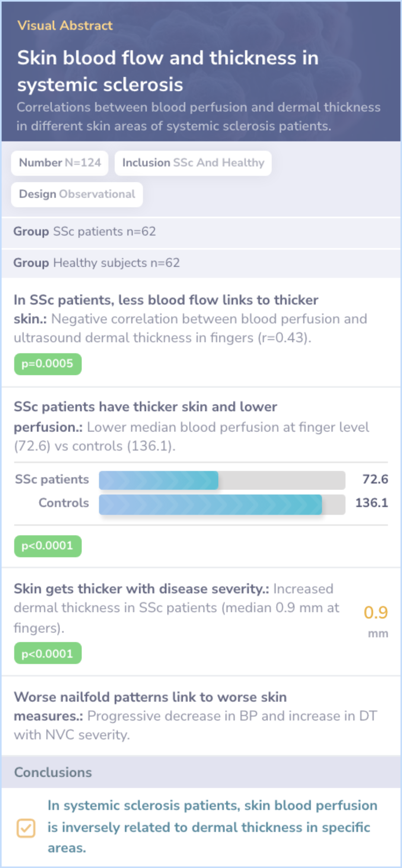Click the p<0.0001 badge below bar chart
Screen dimensions: 402x868
click(48, 546)
